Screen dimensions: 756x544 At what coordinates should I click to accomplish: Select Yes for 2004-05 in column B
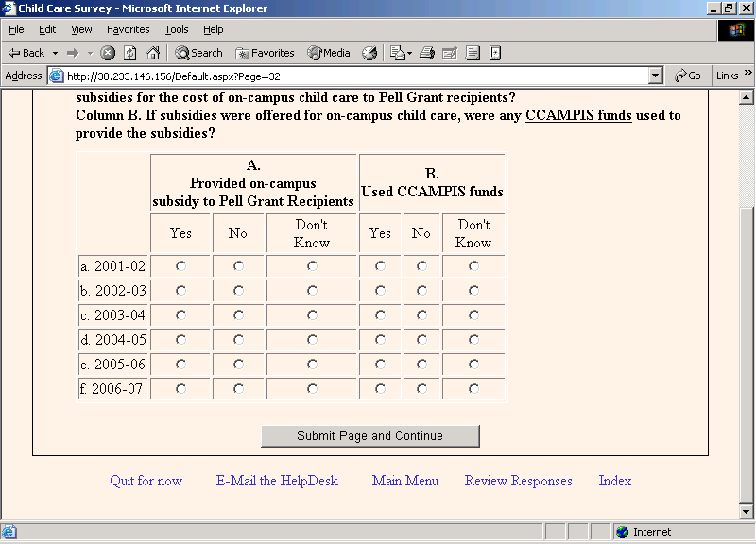[381, 340]
